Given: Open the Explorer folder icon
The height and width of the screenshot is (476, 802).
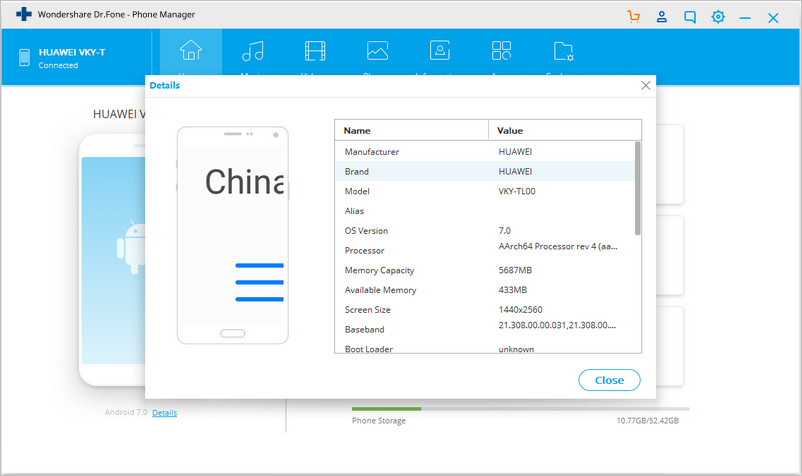Looking at the screenshot, I should pyautogui.click(x=564, y=51).
